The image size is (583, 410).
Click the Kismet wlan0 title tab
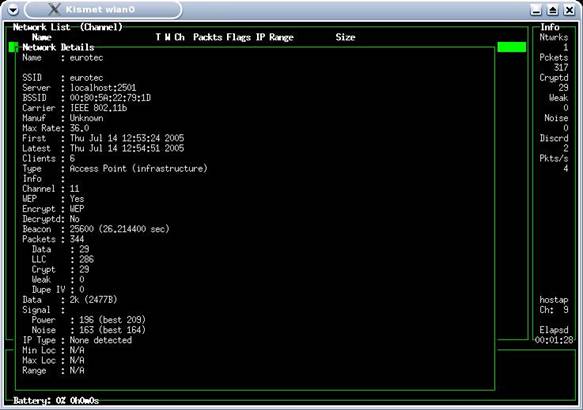click(x=103, y=9)
